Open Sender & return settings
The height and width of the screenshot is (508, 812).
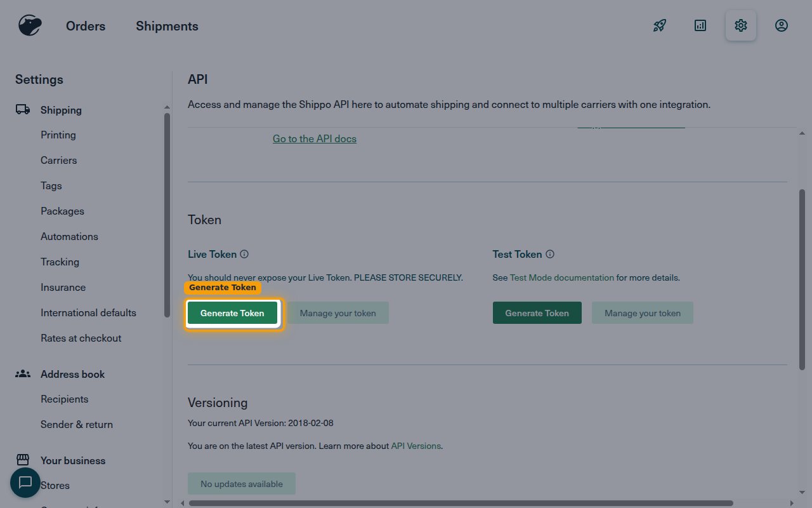click(x=77, y=424)
